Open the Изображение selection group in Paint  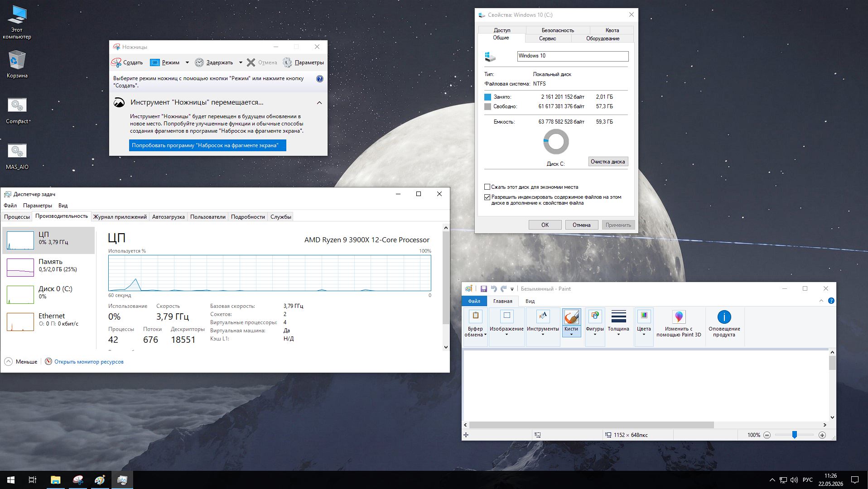506,327
